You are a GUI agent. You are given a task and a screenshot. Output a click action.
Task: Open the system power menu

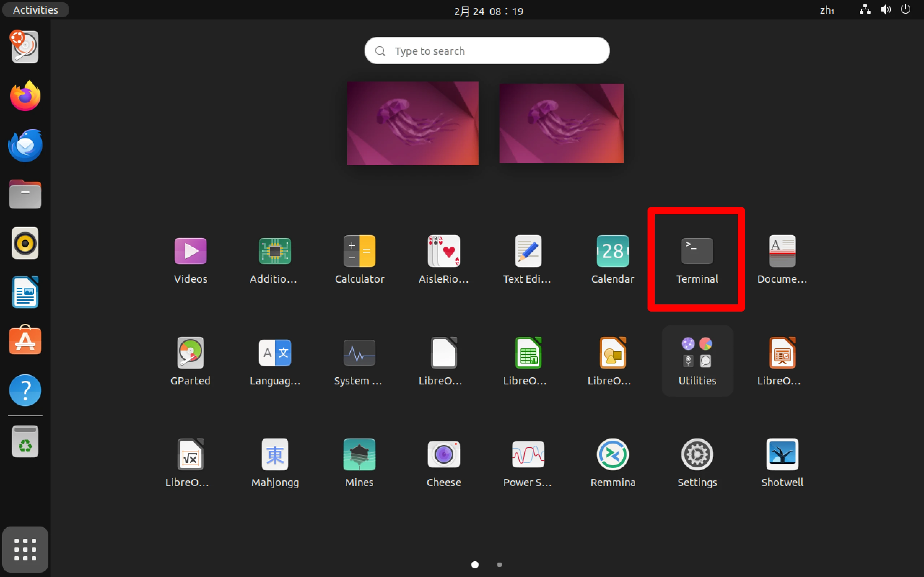coord(905,10)
